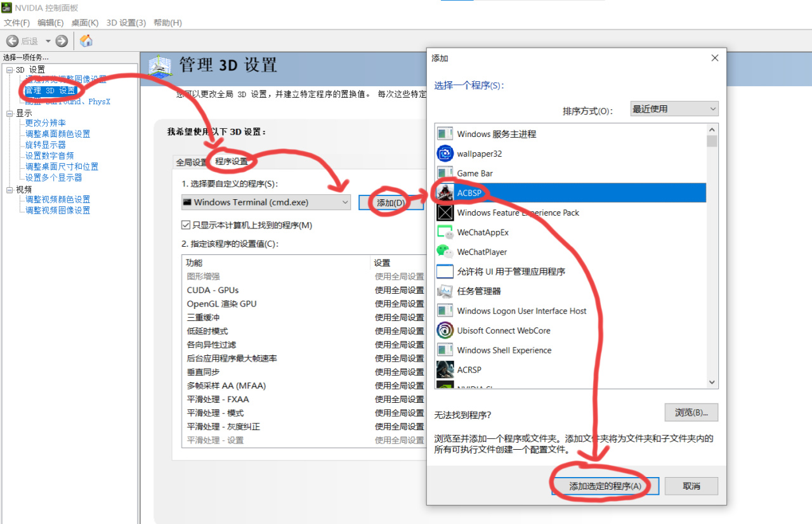Open 设置数字音频 in the task tree
Screen dimensions: 812x524
(x=49, y=155)
